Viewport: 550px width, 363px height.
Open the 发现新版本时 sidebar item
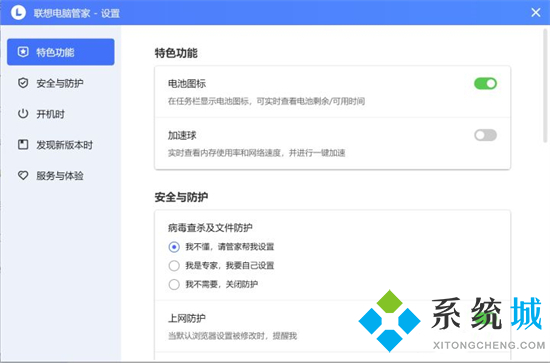61,144
